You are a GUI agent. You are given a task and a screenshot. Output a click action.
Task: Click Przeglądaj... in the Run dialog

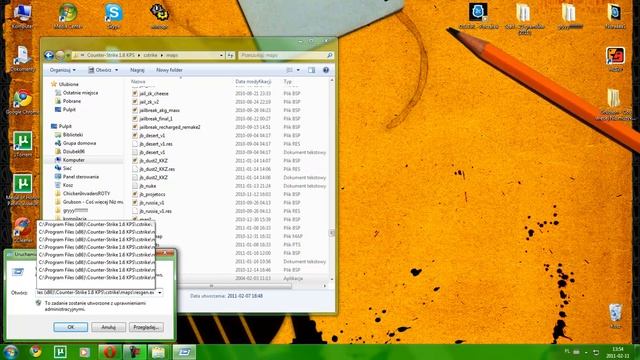pyautogui.click(x=146, y=327)
